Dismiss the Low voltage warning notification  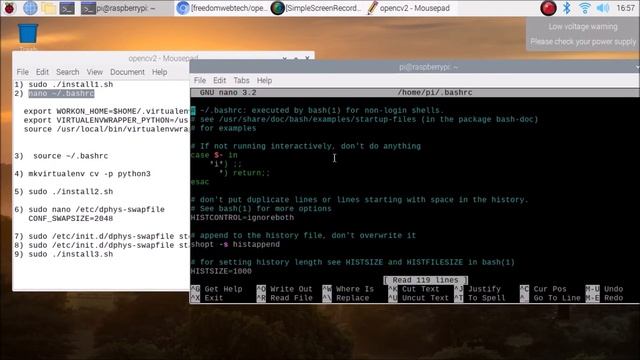tap(583, 34)
